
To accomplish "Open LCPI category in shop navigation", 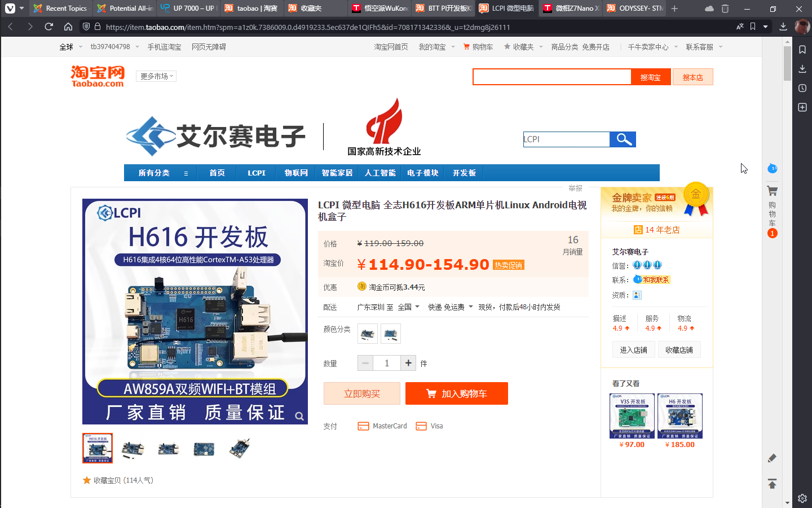I will pos(257,173).
